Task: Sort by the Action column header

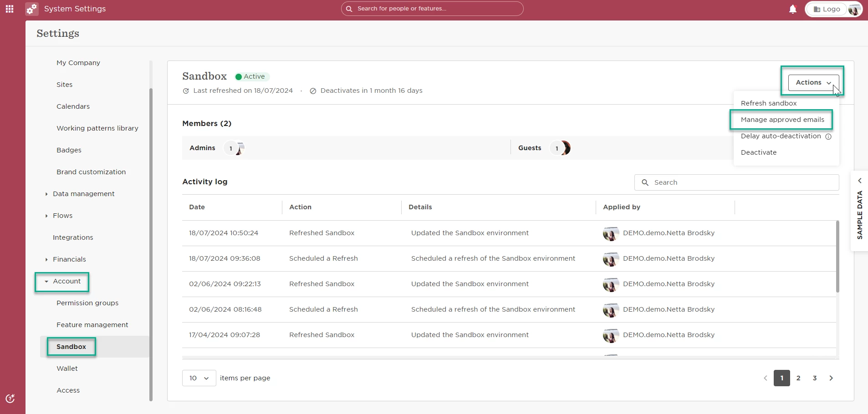Action: (x=300, y=207)
